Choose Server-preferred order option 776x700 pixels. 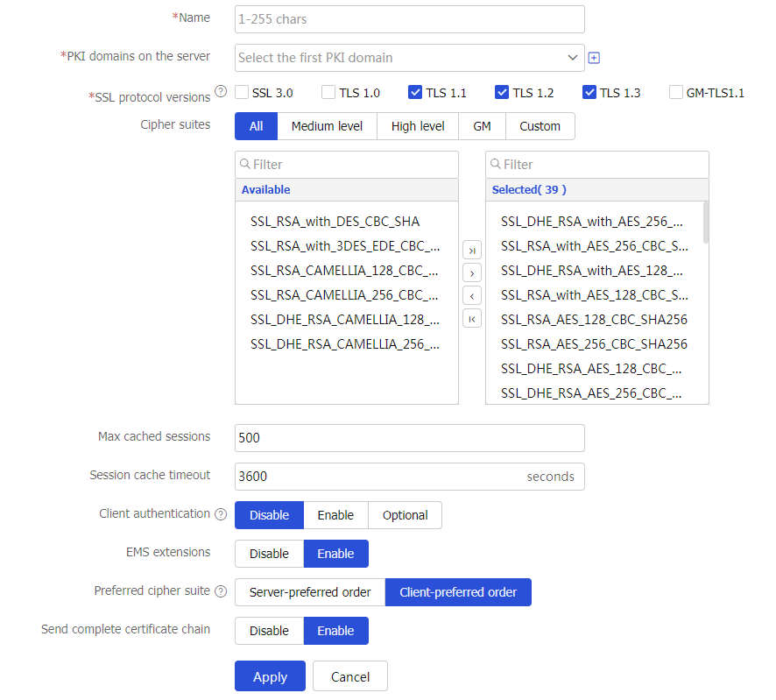pyautogui.click(x=310, y=592)
